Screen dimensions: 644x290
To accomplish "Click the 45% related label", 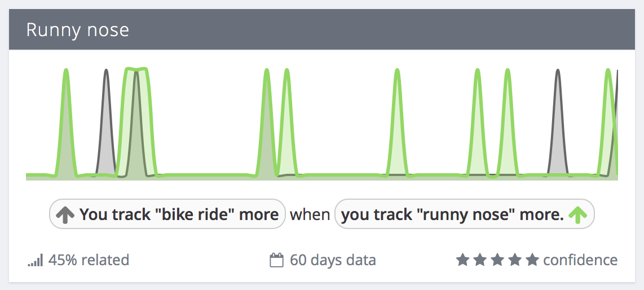I will click(89, 260).
